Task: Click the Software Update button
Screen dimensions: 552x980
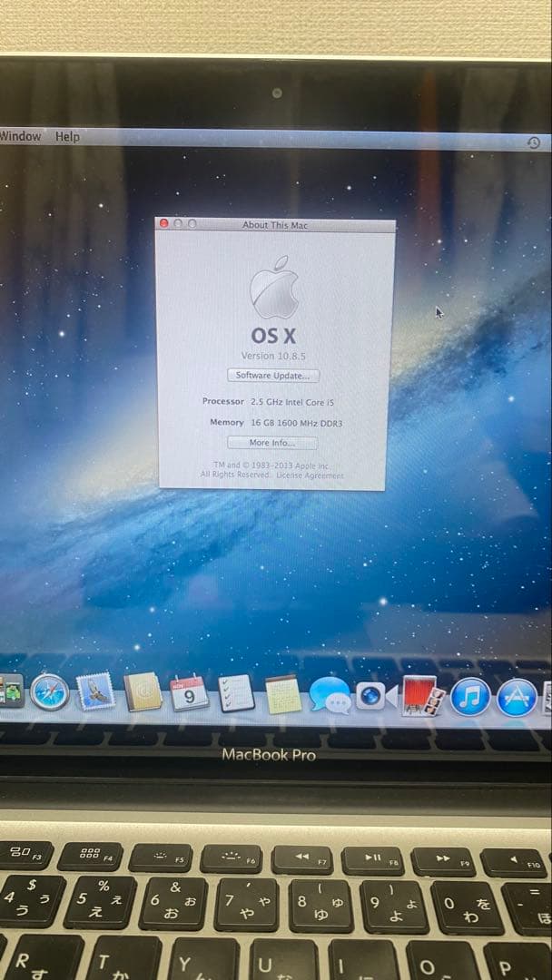Action: [272, 376]
